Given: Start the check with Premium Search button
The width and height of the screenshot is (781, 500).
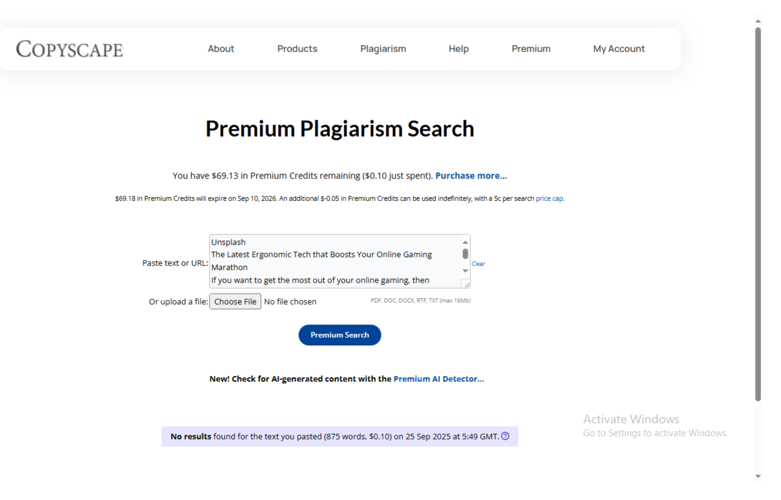Looking at the screenshot, I should point(340,335).
